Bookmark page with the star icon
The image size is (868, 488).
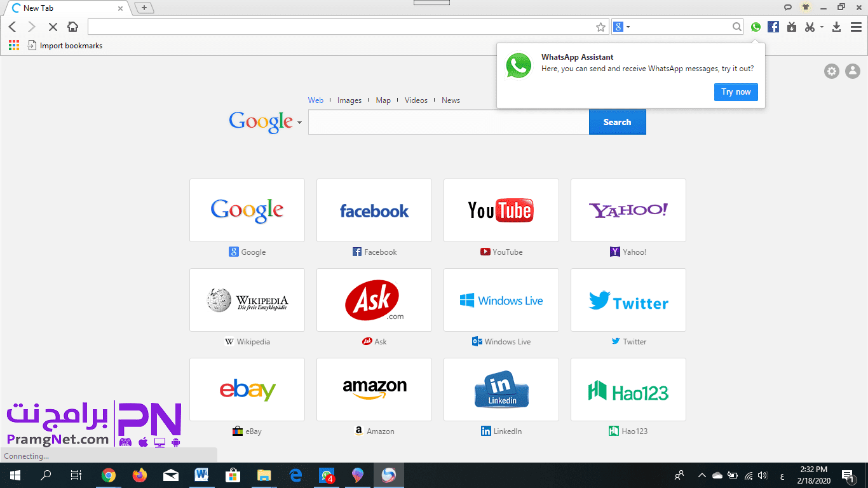click(600, 27)
